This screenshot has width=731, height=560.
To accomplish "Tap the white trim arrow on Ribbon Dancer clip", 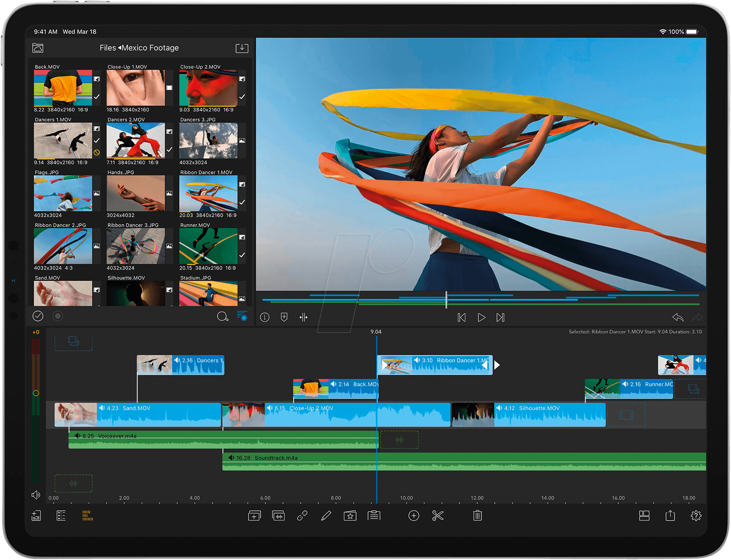I will [497, 365].
